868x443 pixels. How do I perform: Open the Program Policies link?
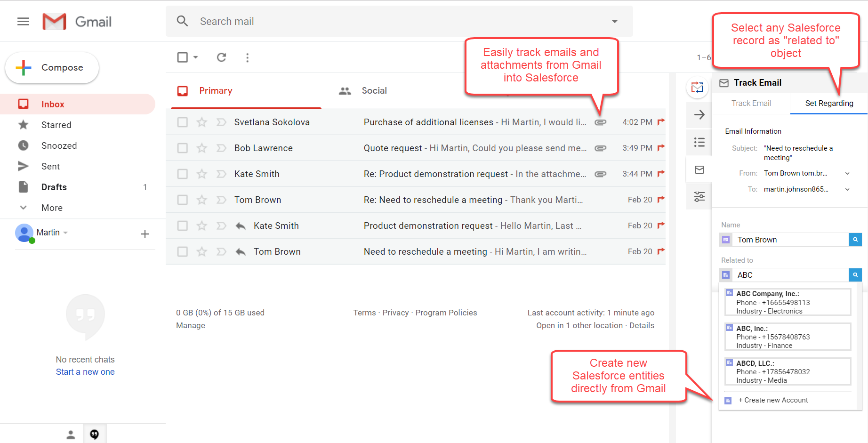pos(446,313)
